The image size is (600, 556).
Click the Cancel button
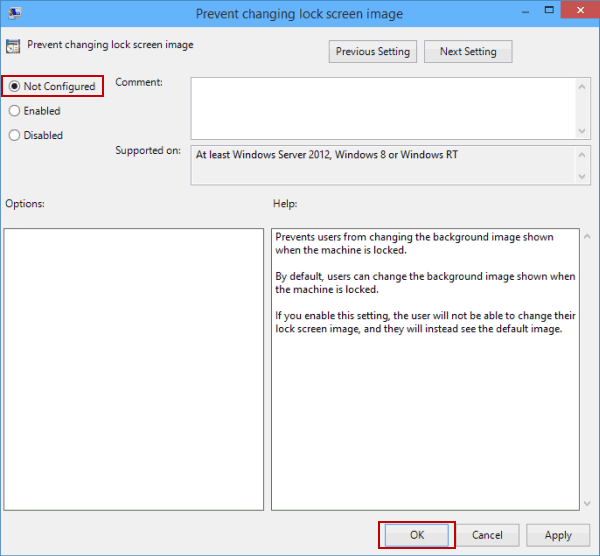click(x=487, y=535)
